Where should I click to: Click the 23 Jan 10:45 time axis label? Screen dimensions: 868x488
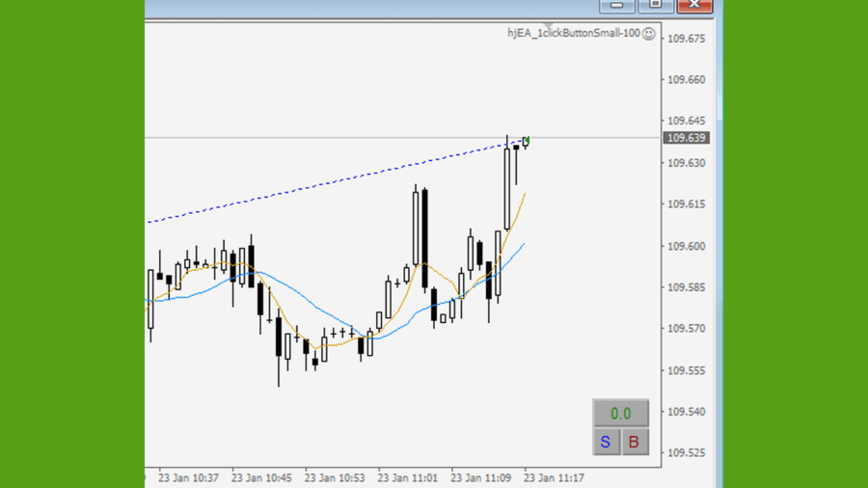[x=261, y=477]
